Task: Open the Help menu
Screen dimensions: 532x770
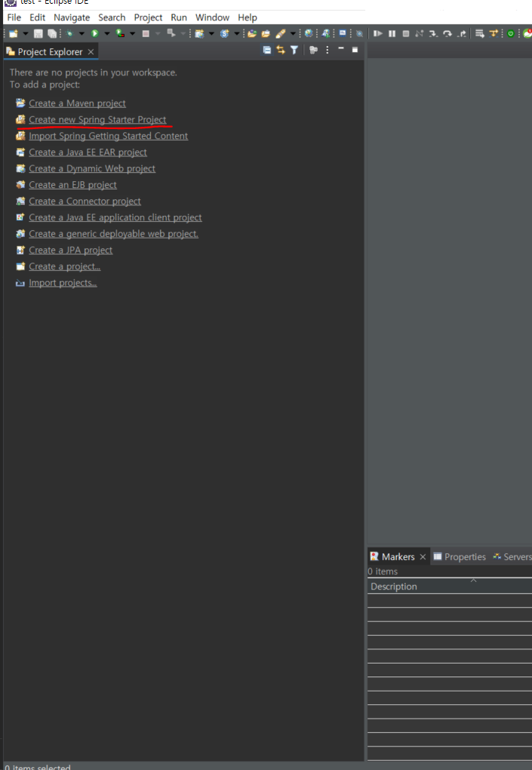Action: click(x=248, y=17)
